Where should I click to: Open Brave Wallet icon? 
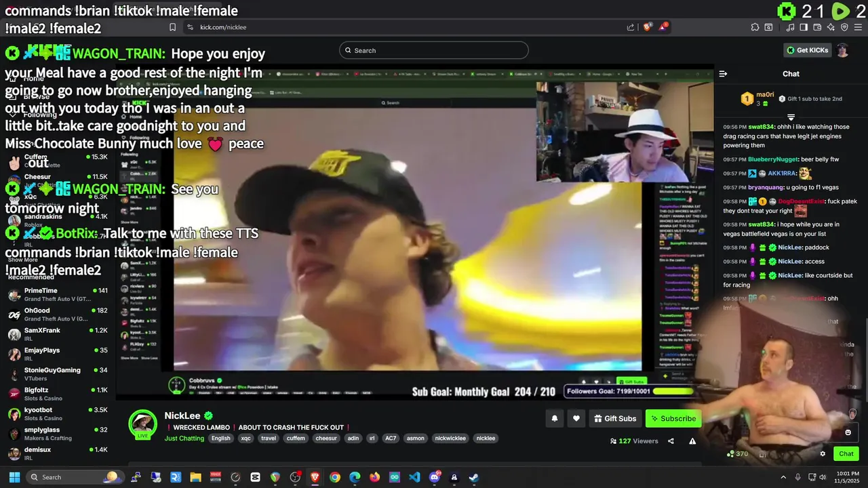(x=817, y=27)
